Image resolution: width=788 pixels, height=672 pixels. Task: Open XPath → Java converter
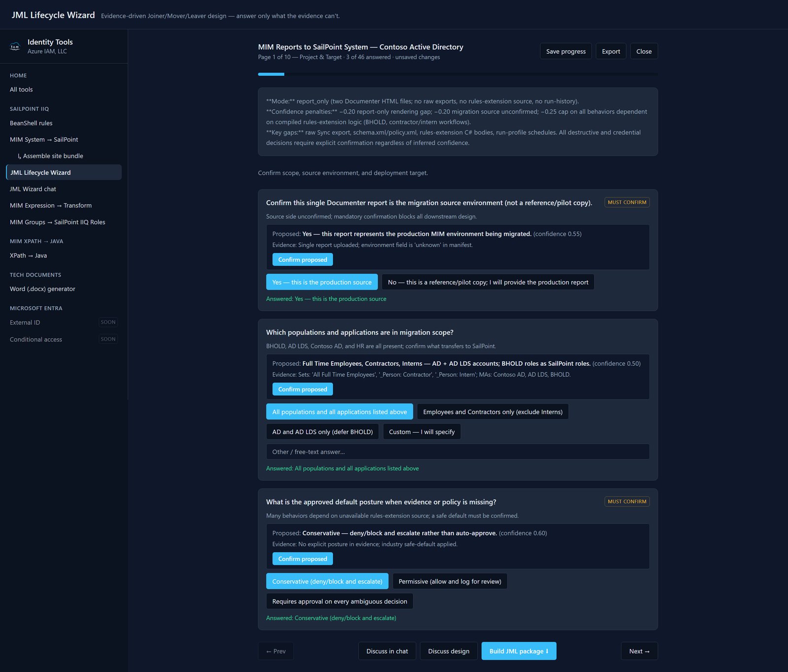click(28, 256)
